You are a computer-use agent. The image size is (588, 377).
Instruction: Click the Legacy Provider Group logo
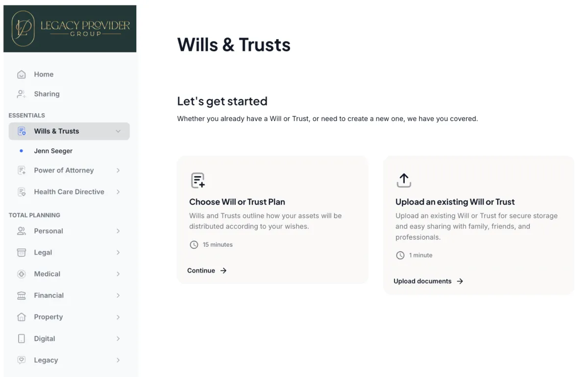[70, 28]
